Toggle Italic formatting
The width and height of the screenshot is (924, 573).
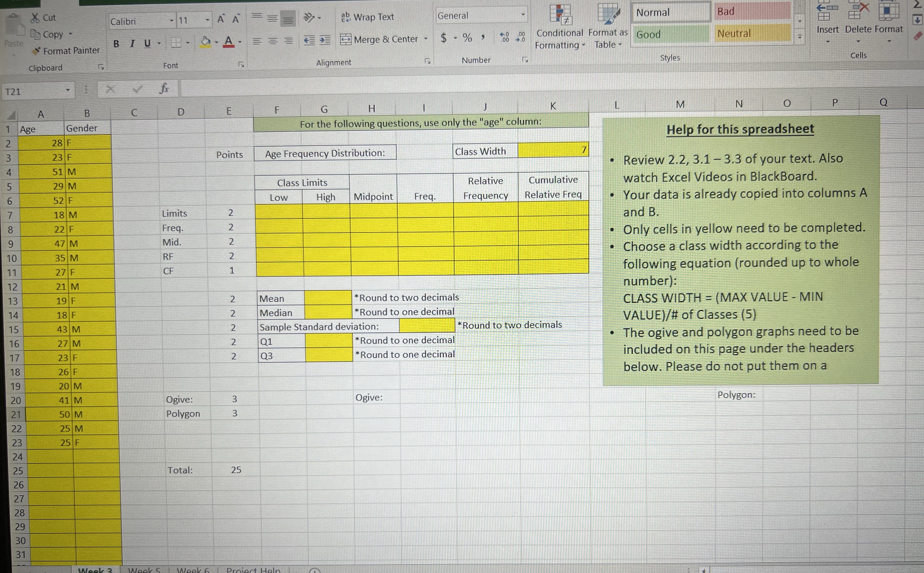tap(132, 44)
